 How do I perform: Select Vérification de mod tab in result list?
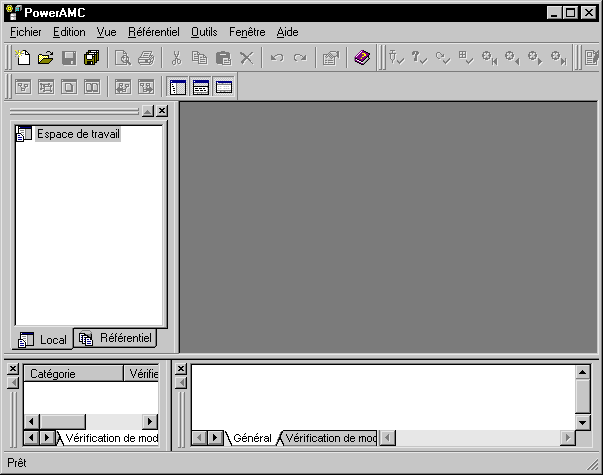pyautogui.click(x=108, y=438)
